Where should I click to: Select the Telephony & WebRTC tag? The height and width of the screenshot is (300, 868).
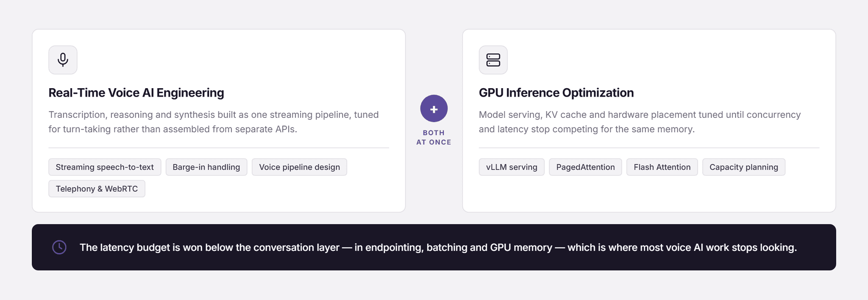click(97, 189)
